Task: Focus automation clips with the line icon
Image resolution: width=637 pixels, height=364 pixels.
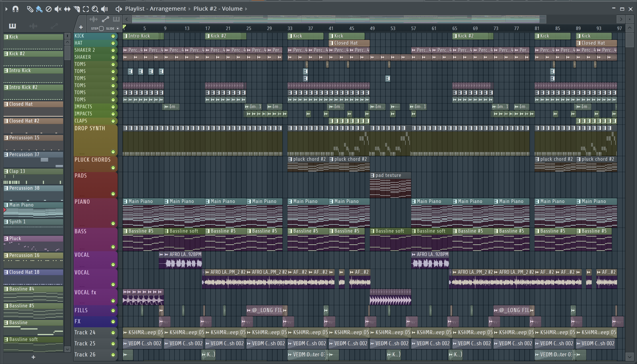Action: tap(105, 19)
